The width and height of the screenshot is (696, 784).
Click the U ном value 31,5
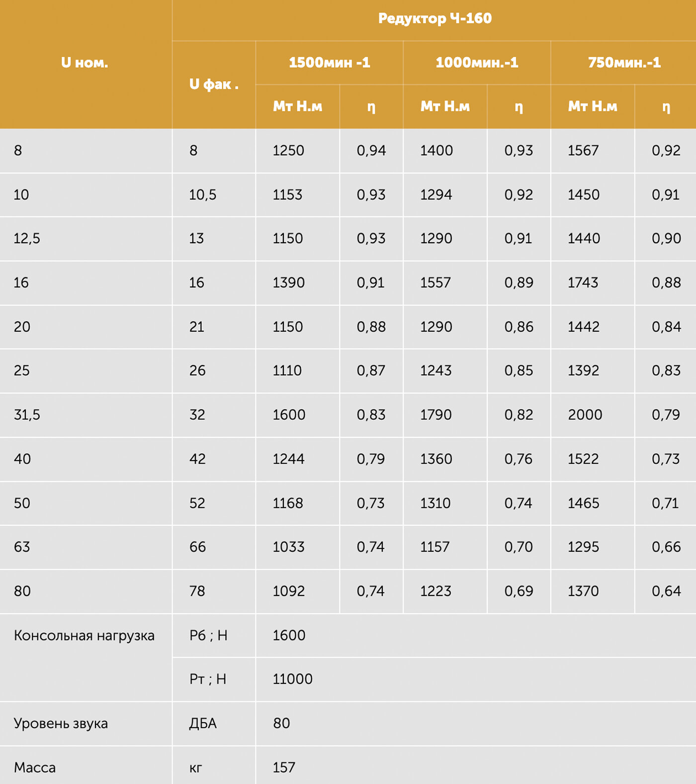pyautogui.click(x=27, y=415)
